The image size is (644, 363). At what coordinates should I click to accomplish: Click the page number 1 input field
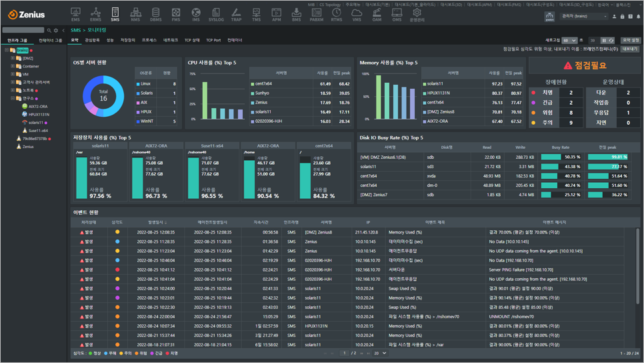[344, 353]
